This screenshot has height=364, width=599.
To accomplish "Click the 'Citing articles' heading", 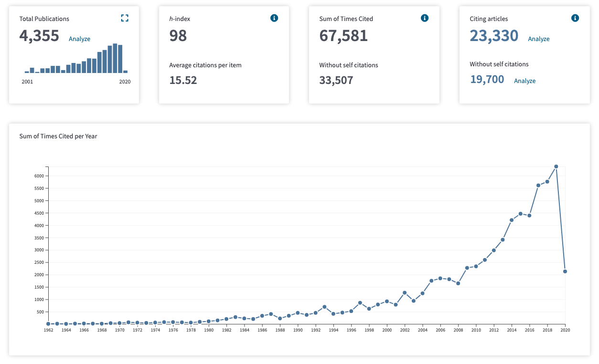I will pyautogui.click(x=489, y=19).
